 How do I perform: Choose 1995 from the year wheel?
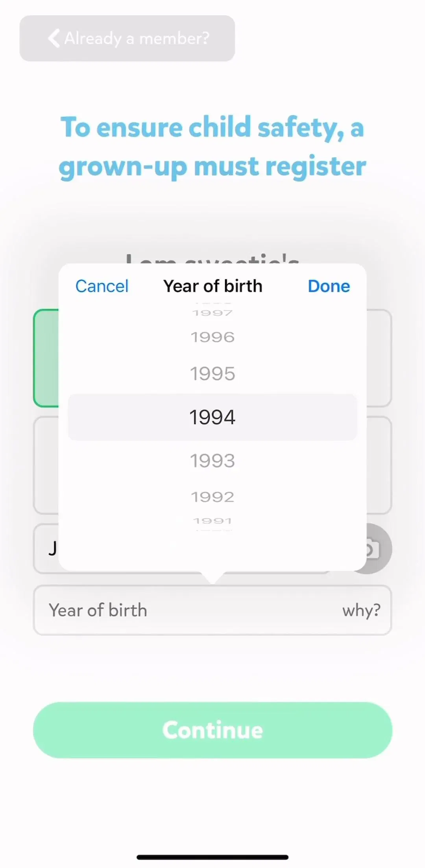[213, 373]
